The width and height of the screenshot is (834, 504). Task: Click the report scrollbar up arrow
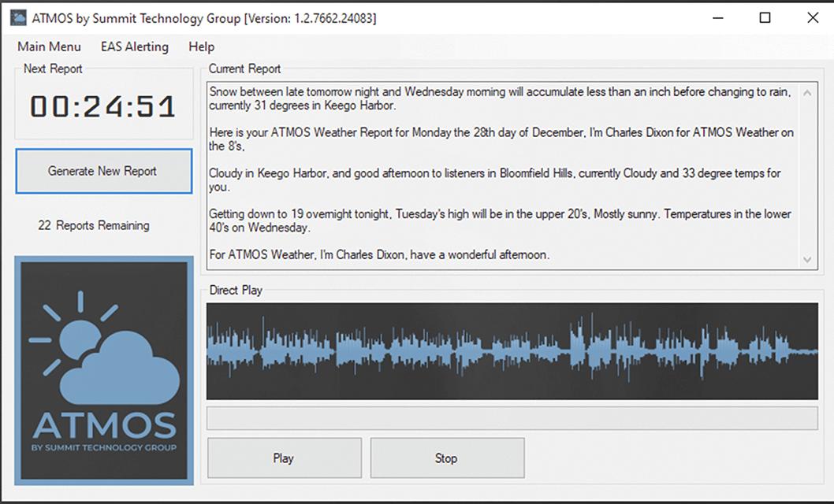click(x=807, y=93)
